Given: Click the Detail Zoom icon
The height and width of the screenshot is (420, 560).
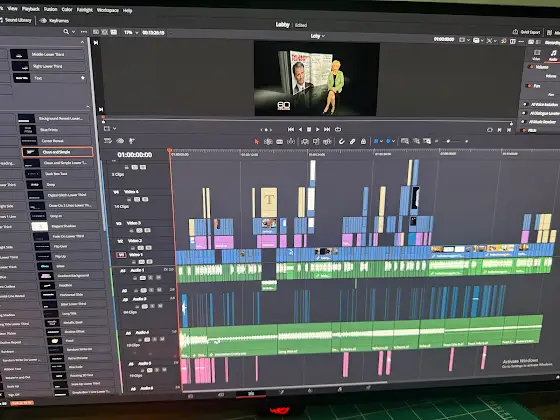Looking at the screenshot, I should coord(416,141).
